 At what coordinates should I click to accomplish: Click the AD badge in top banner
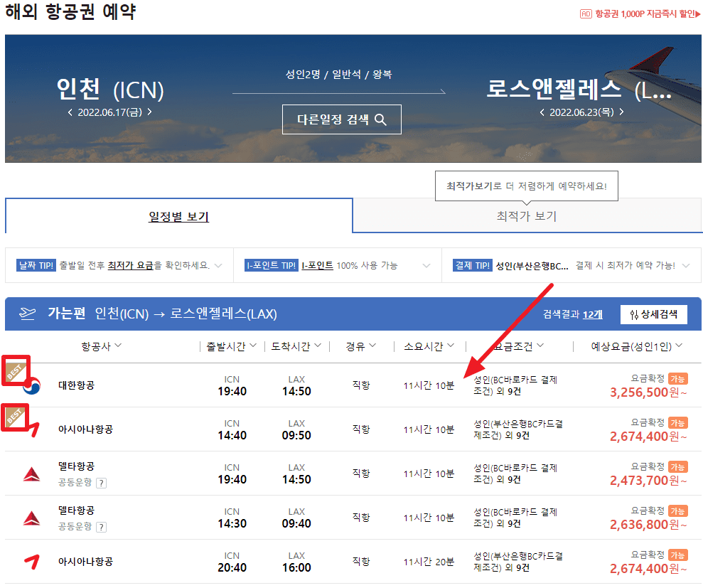coord(586,14)
